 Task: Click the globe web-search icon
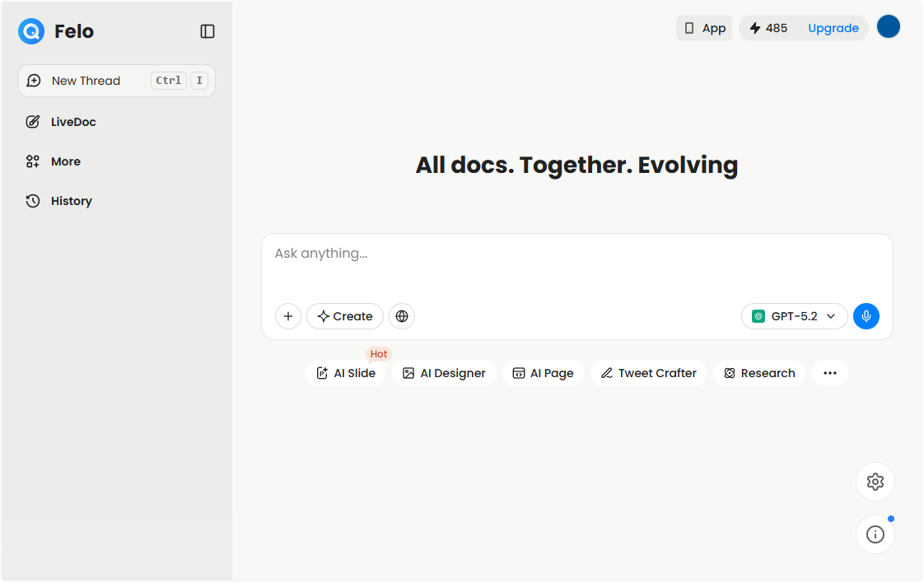tap(402, 316)
